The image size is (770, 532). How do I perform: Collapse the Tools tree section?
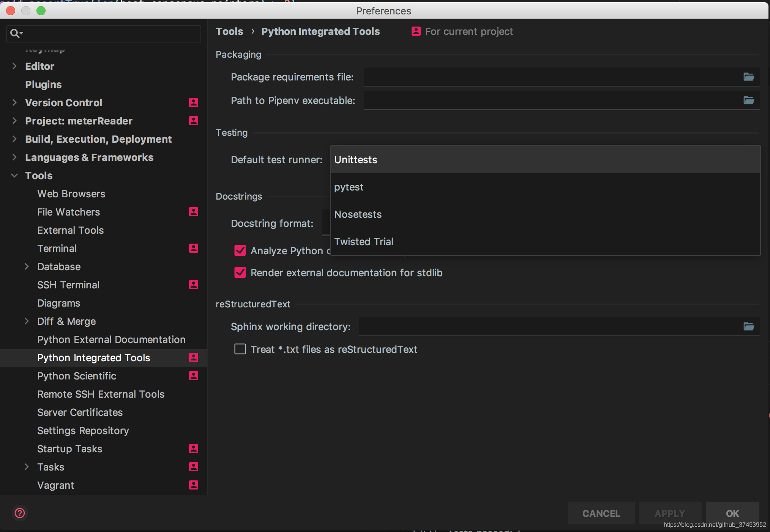coord(14,175)
